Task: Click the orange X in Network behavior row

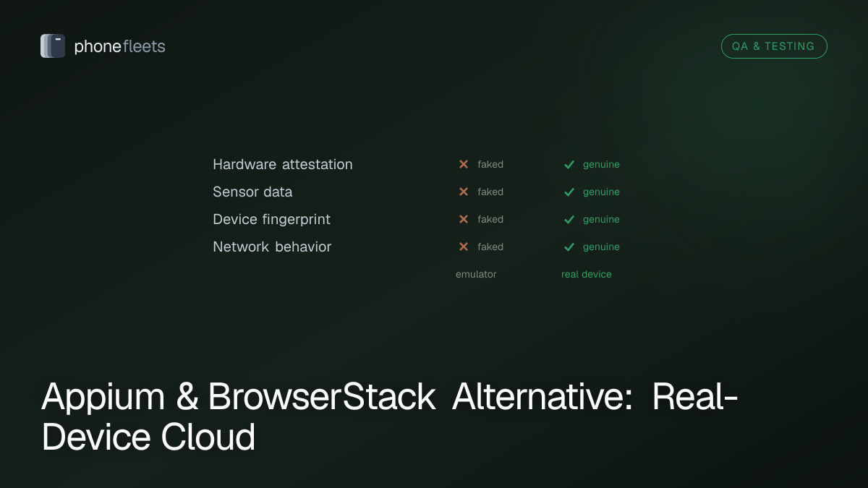Action: tap(464, 247)
